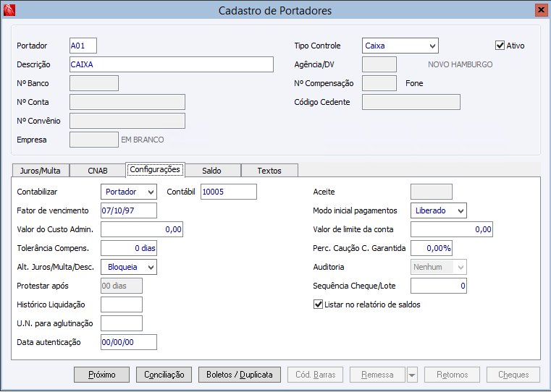Click Boletos / Duplicata button
551x392 pixels.
pos(239,375)
